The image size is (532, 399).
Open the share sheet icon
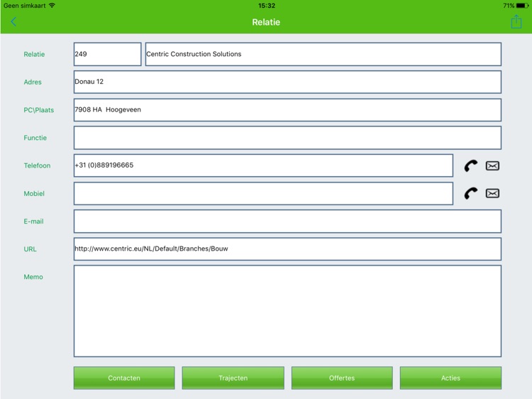(x=516, y=21)
